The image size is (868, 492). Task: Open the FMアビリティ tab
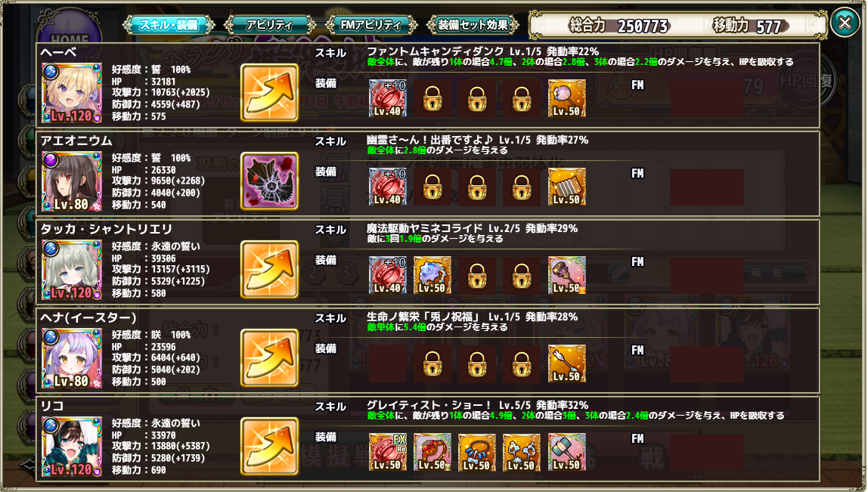[371, 25]
